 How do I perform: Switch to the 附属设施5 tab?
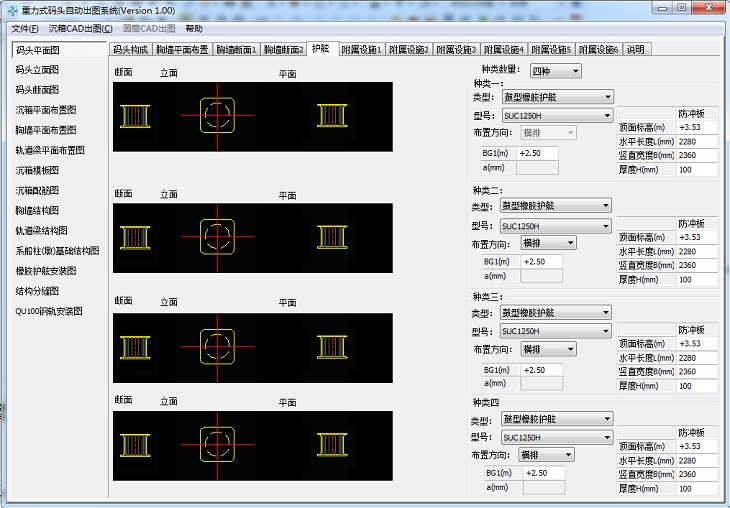pos(552,49)
